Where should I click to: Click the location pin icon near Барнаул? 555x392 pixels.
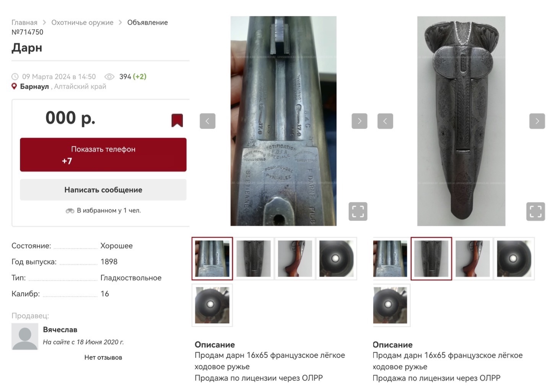point(14,86)
